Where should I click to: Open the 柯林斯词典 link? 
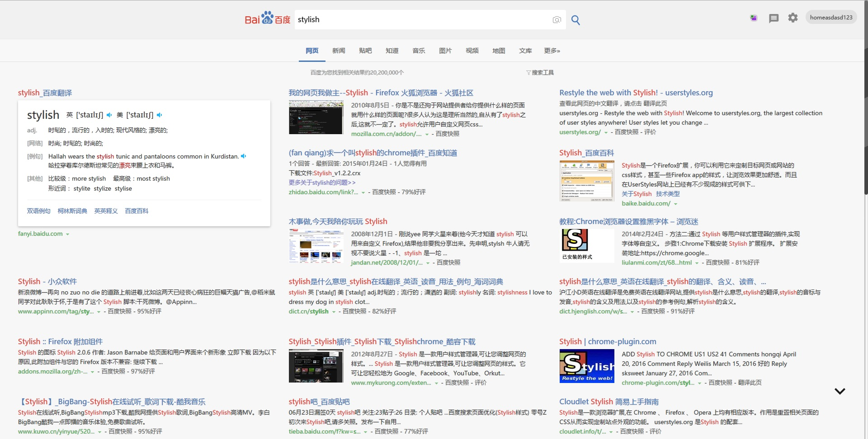(x=72, y=211)
